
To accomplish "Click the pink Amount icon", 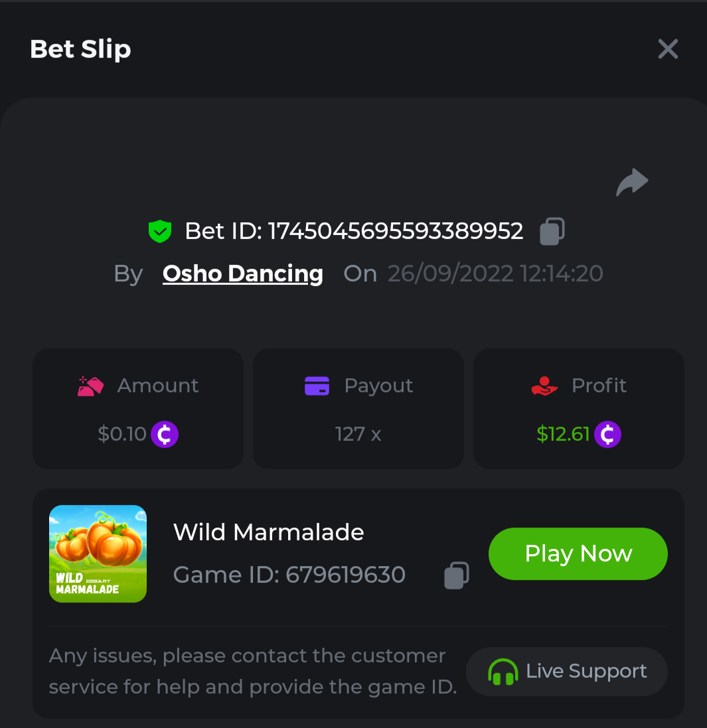I will coord(90,386).
